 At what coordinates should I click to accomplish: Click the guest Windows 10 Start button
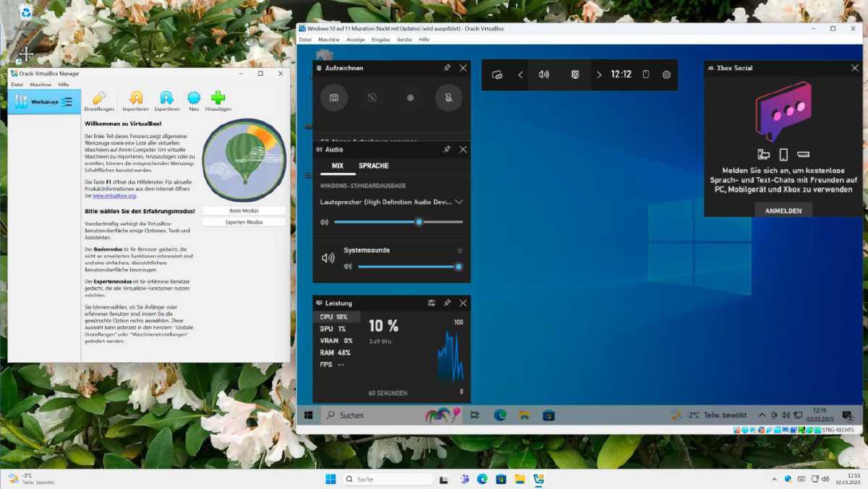point(308,415)
